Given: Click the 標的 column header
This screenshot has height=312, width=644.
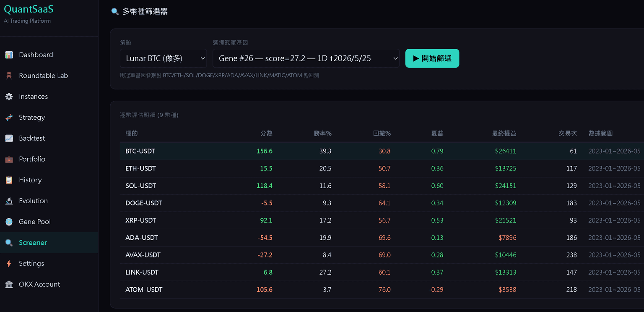Looking at the screenshot, I should (132, 133).
